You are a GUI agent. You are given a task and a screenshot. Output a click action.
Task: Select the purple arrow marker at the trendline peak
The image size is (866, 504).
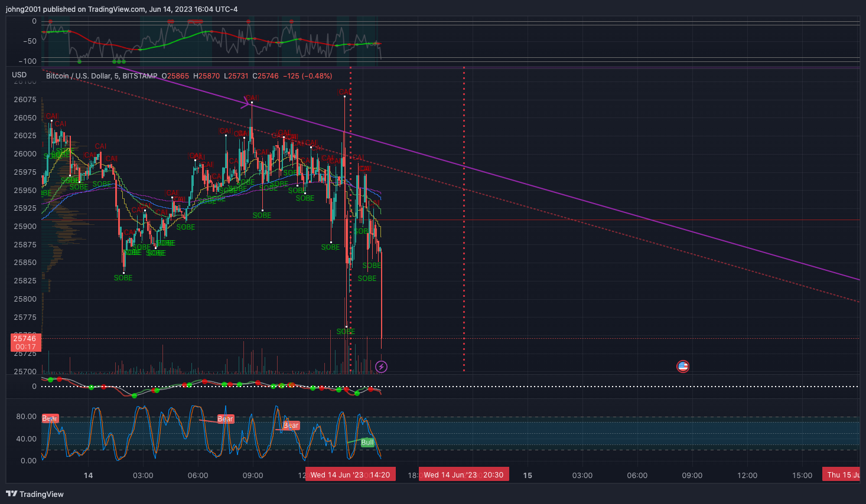coord(246,103)
